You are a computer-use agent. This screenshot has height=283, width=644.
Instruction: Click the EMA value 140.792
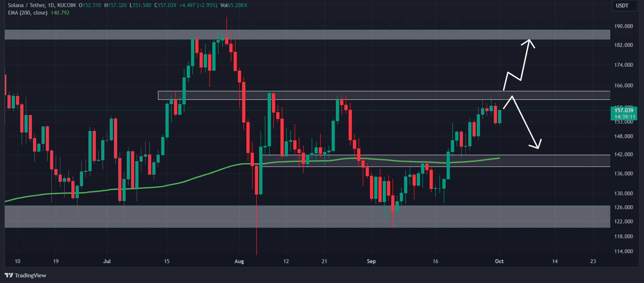click(60, 13)
